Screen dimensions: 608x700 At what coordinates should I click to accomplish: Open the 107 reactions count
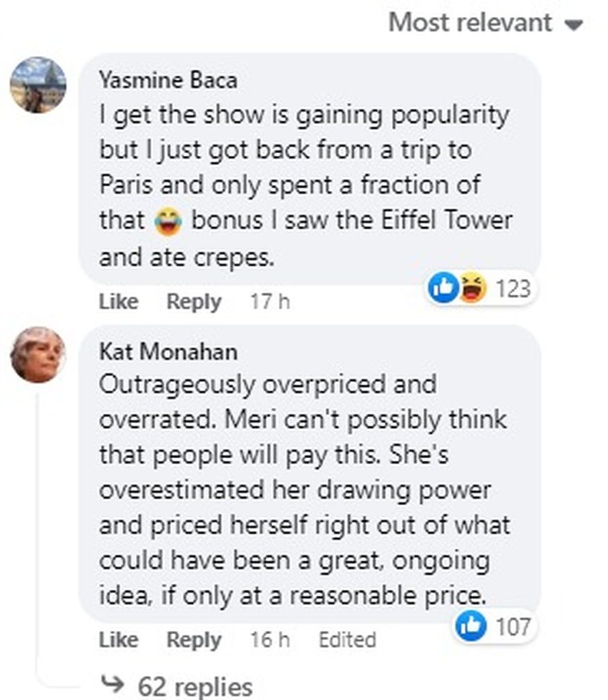click(512, 627)
